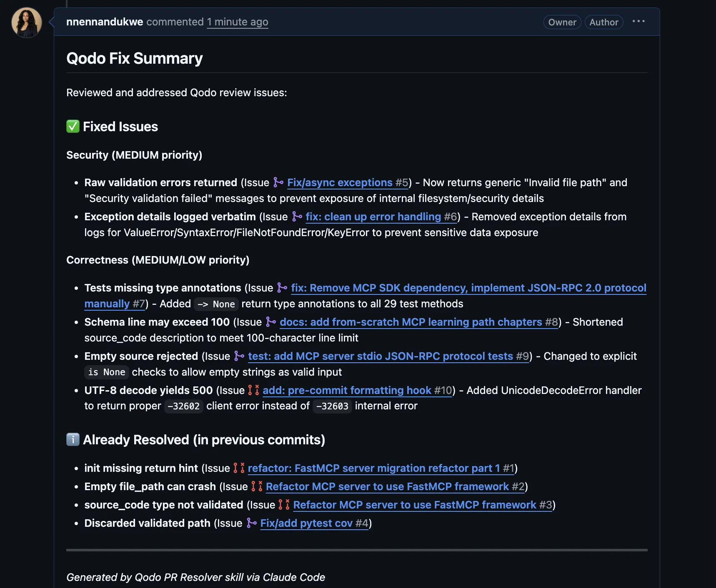Open the comment options three-dot menu
The height and width of the screenshot is (588, 716).
(x=638, y=21)
